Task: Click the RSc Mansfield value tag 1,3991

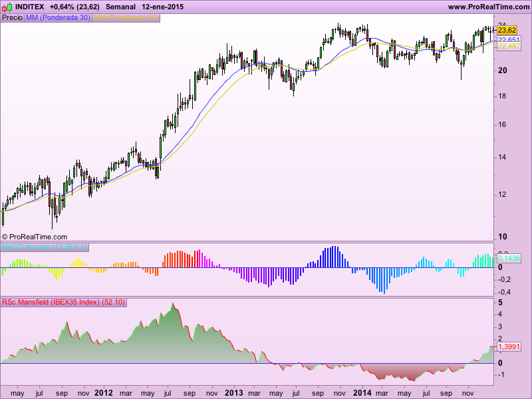Action: (x=509, y=346)
